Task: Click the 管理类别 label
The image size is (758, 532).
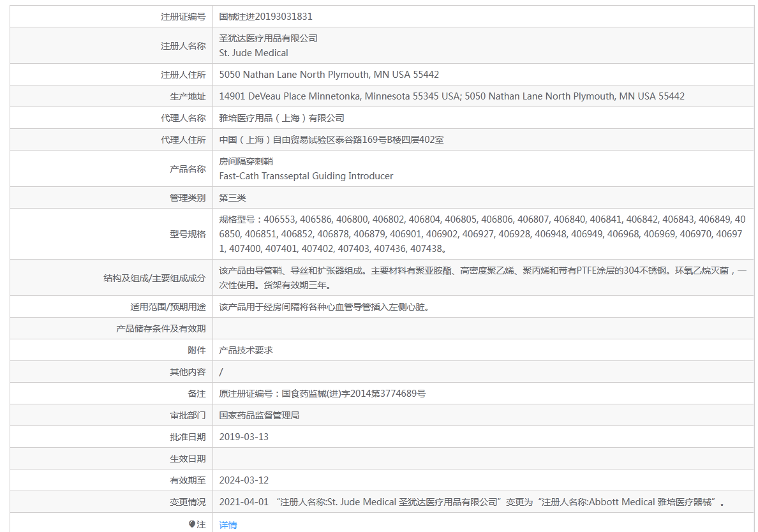Action: (x=188, y=198)
